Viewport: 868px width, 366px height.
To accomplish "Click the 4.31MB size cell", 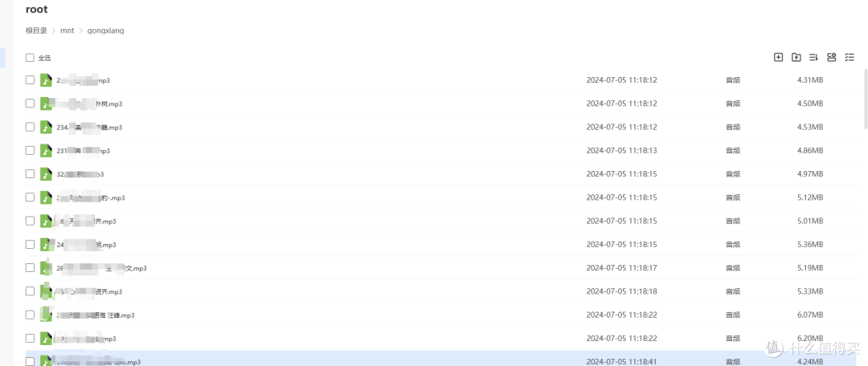I will tap(810, 80).
